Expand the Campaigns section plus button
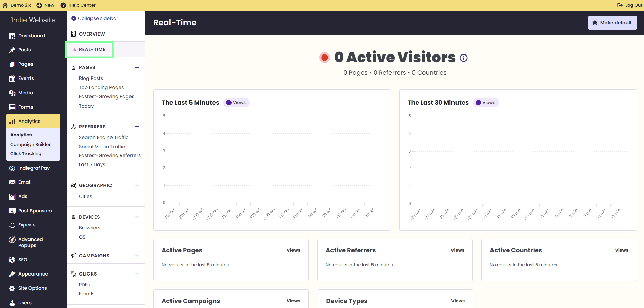The width and height of the screenshot is (644, 308). tap(137, 256)
